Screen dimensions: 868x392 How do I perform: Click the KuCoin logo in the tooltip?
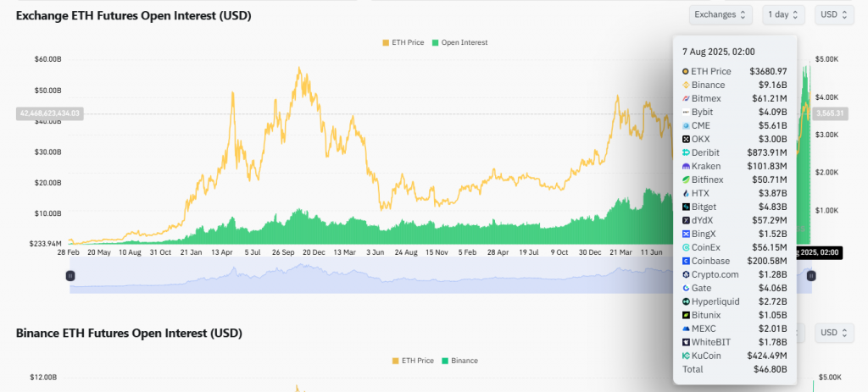pos(685,356)
